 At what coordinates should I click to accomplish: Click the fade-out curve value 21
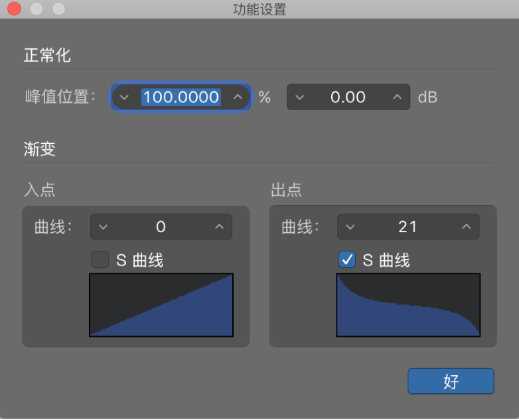tap(408, 227)
